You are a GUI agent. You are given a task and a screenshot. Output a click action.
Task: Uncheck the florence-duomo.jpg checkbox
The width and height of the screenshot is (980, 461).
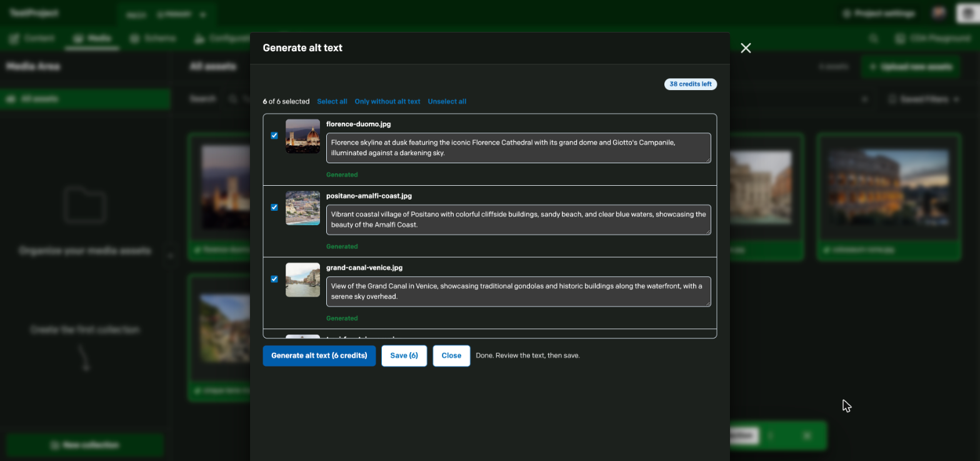coord(274,136)
